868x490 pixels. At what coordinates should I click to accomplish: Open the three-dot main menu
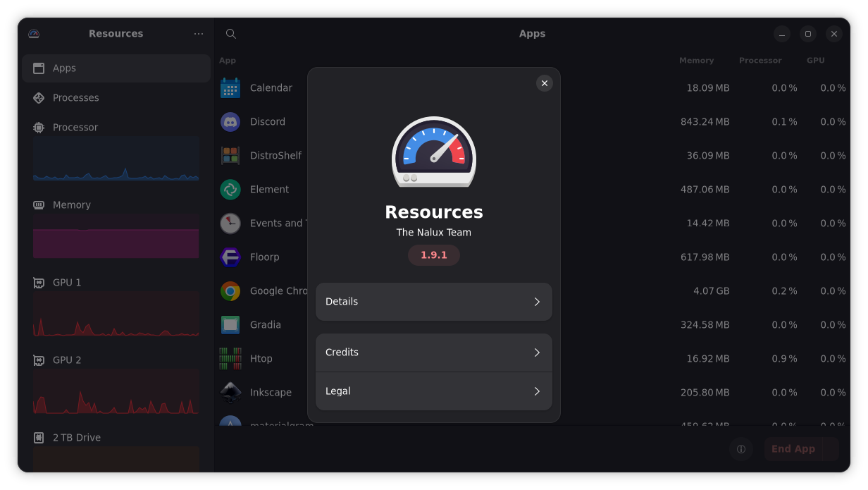point(198,33)
